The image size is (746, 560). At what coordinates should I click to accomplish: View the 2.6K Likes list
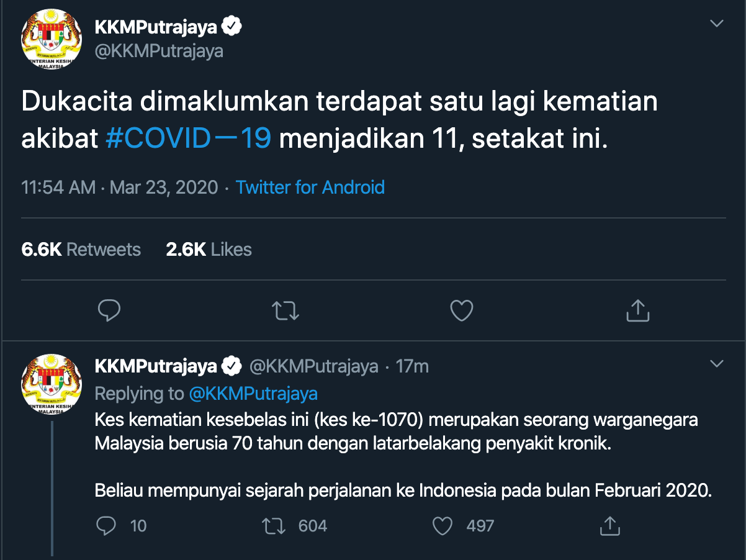(x=209, y=250)
